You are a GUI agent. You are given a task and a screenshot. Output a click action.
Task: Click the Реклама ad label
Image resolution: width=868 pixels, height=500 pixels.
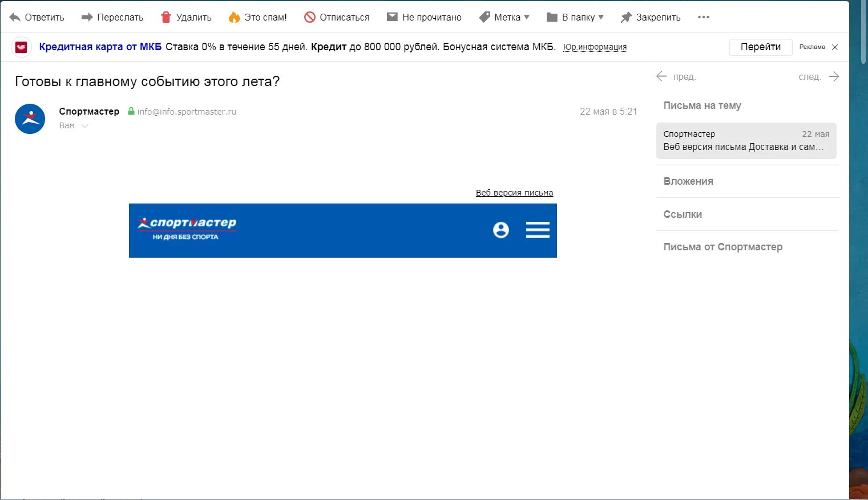(x=812, y=47)
